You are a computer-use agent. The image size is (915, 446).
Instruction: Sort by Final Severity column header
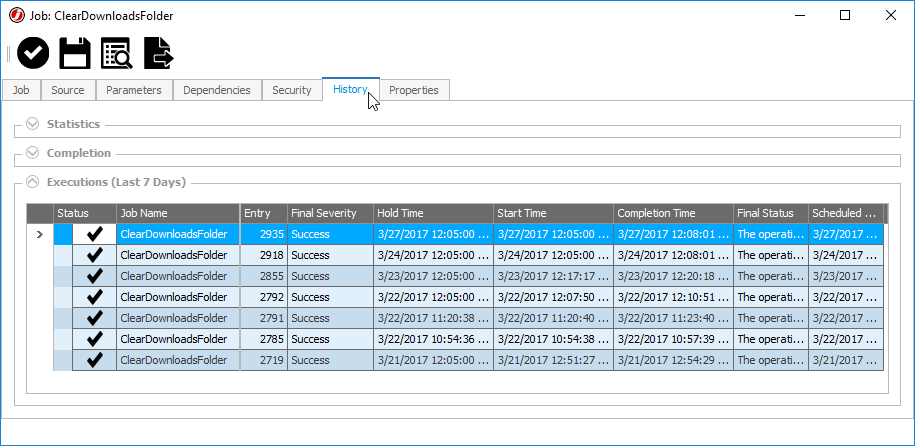[x=330, y=213]
